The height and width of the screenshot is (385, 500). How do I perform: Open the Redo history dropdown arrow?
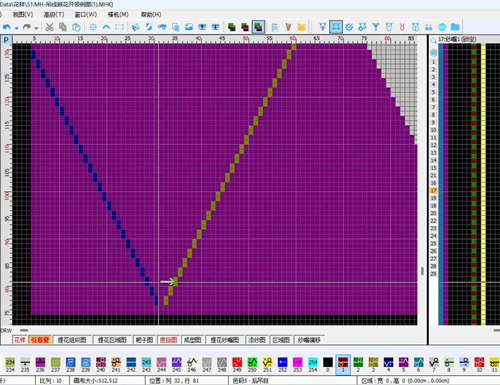(x=37, y=28)
